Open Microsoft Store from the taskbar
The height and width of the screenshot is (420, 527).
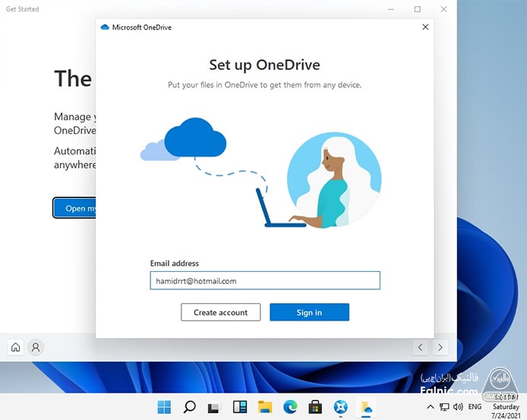[x=314, y=407]
